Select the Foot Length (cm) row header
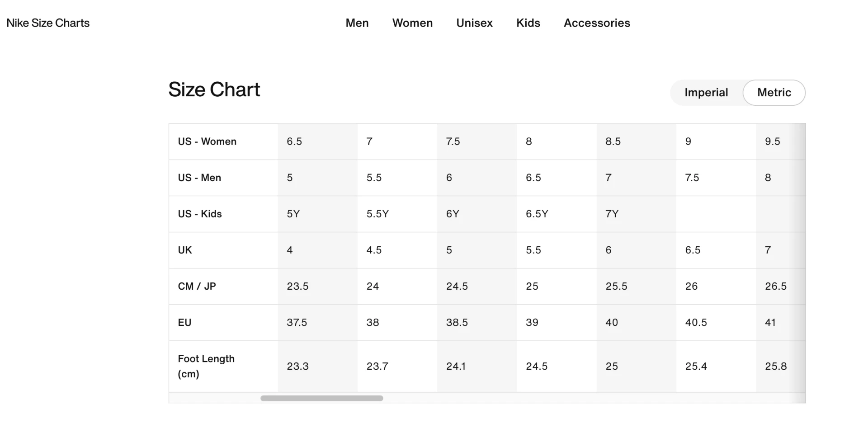The width and height of the screenshot is (868, 428). (x=223, y=366)
